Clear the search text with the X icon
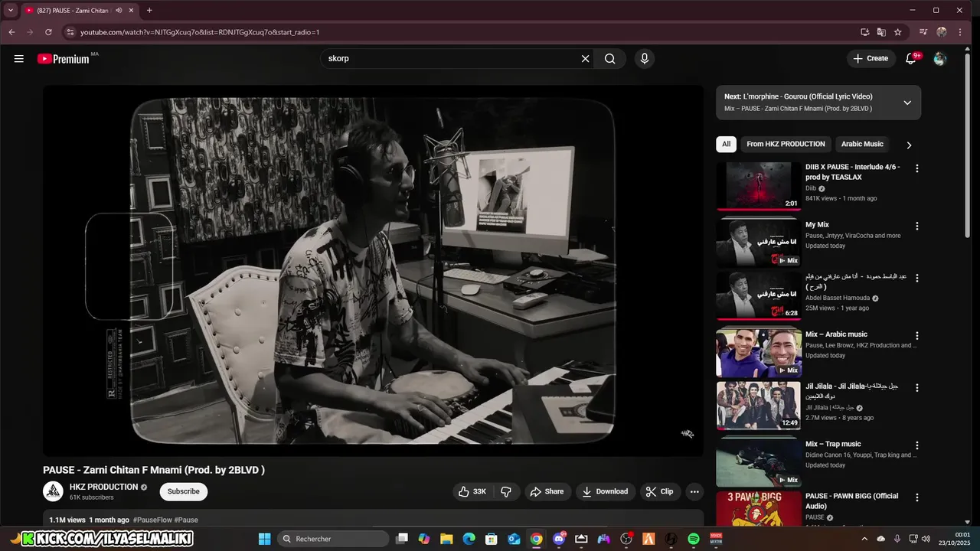The image size is (980, 551). (x=586, y=59)
